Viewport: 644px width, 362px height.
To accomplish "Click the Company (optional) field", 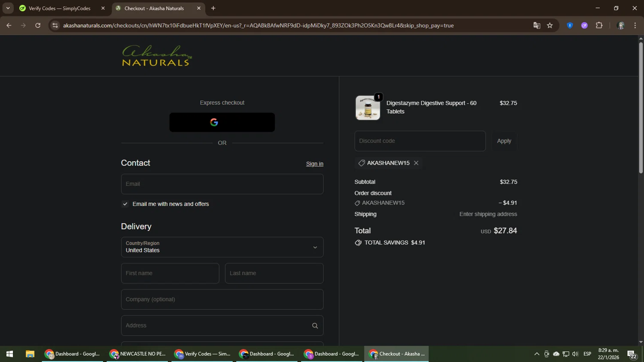I will point(222,299).
